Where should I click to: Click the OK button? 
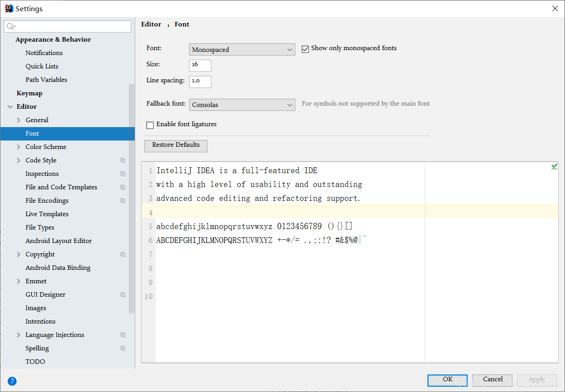448,379
